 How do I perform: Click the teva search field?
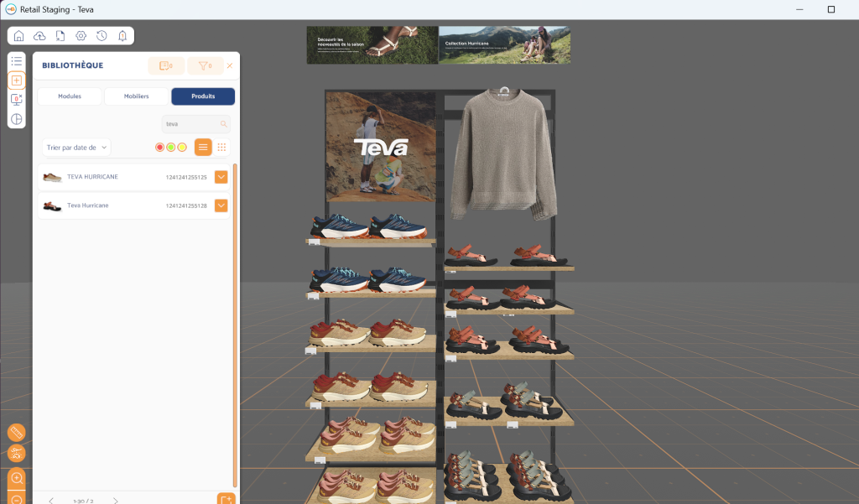[x=195, y=124]
